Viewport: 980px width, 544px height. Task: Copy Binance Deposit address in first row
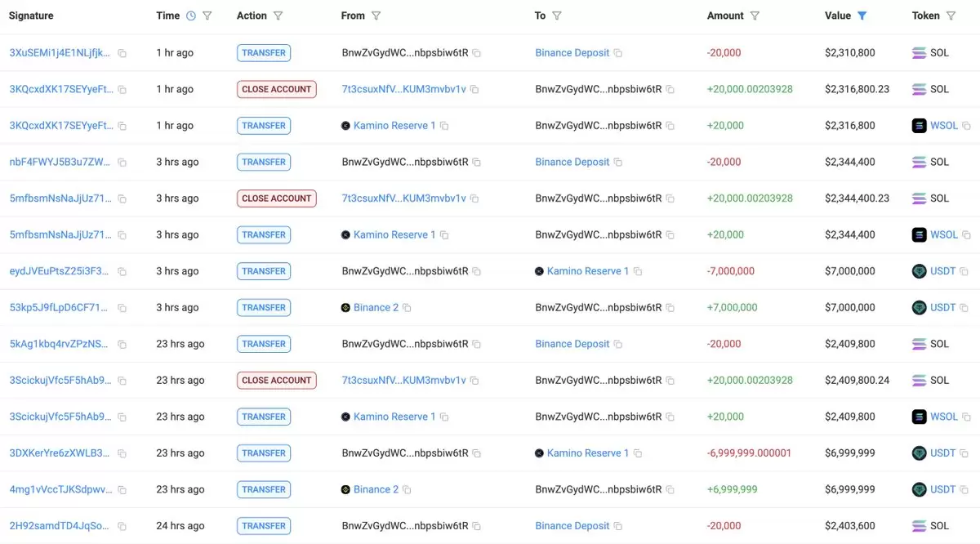[x=618, y=53]
